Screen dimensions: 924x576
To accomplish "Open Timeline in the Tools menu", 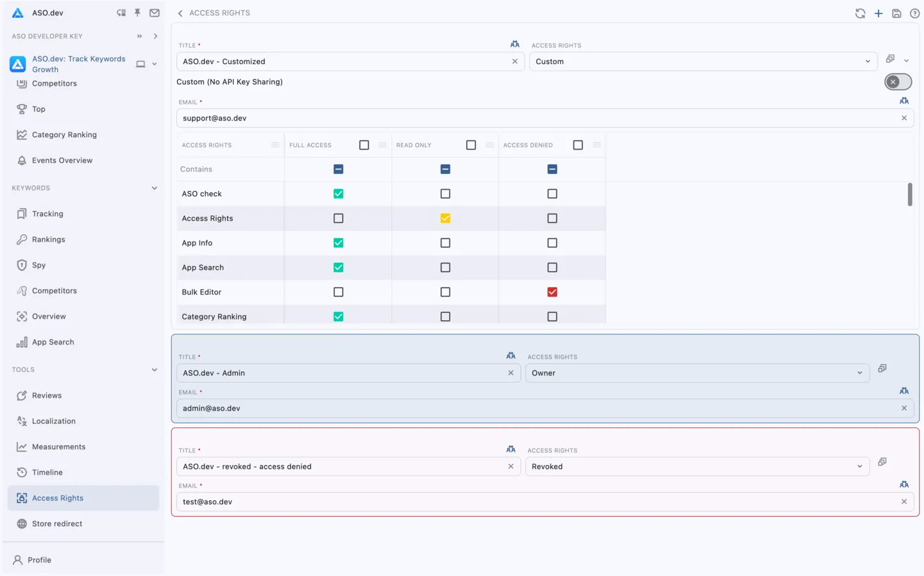I will click(47, 472).
